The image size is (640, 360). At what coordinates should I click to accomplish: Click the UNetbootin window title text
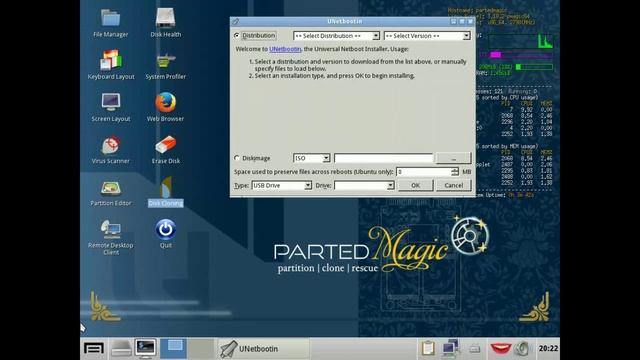pyautogui.click(x=344, y=21)
